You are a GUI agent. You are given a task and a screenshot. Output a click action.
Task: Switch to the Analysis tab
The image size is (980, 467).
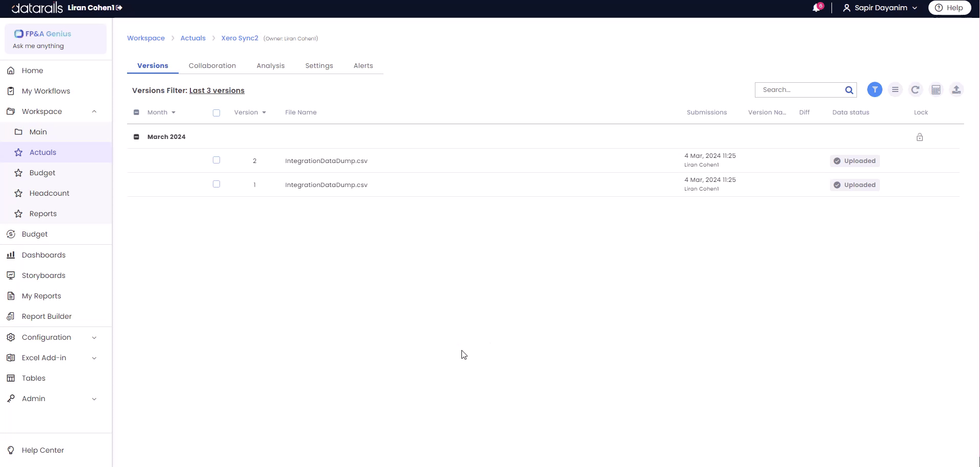[x=271, y=65]
